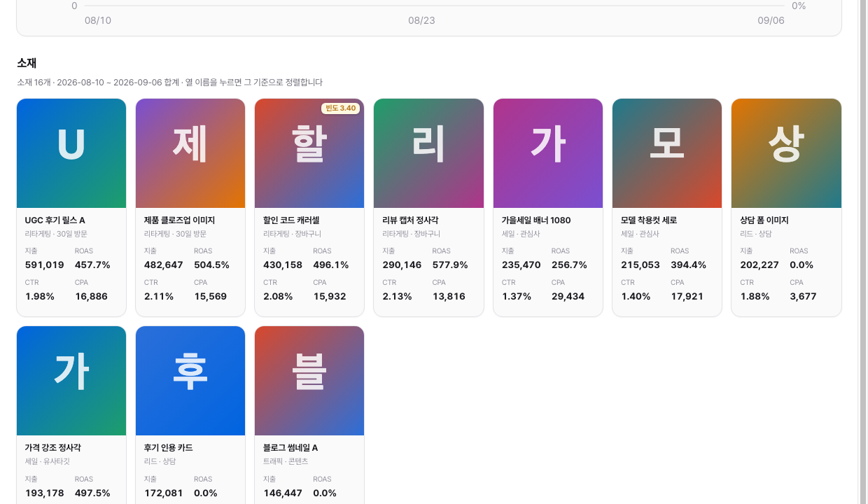Open the 상담 폼 이미지 thumbnail
The image size is (868, 504).
click(x=786, y=153)
